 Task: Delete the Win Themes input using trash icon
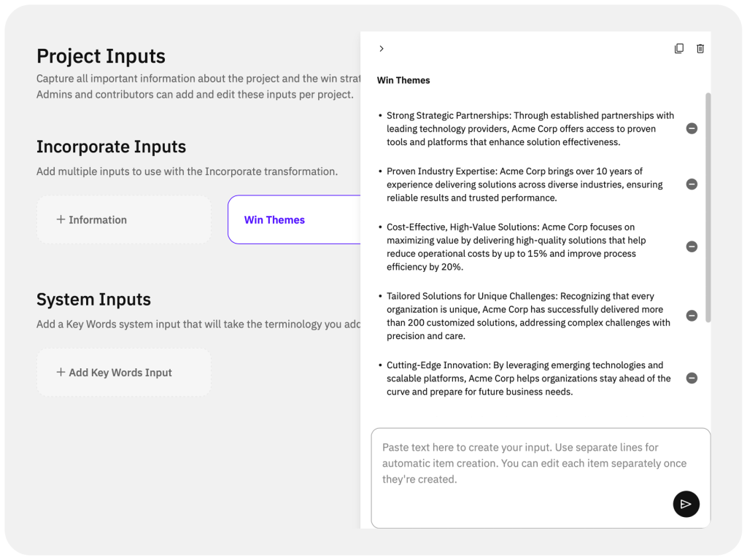pos(700,48)
